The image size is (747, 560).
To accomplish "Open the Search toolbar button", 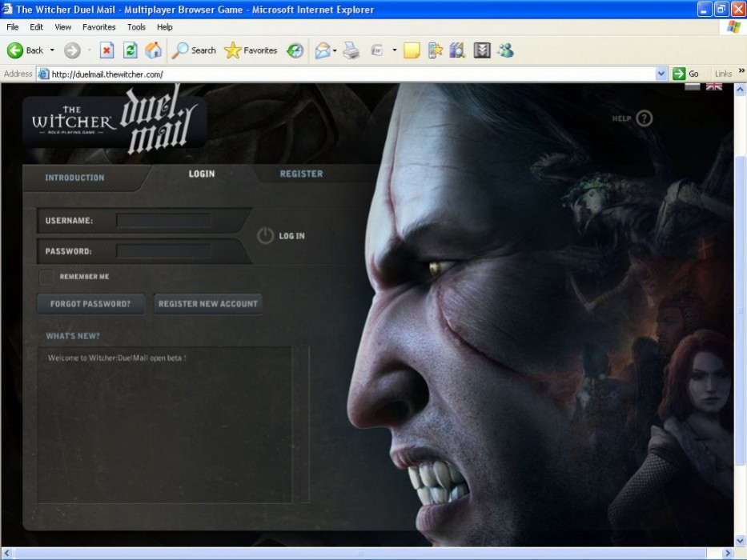I will (194, 50).
